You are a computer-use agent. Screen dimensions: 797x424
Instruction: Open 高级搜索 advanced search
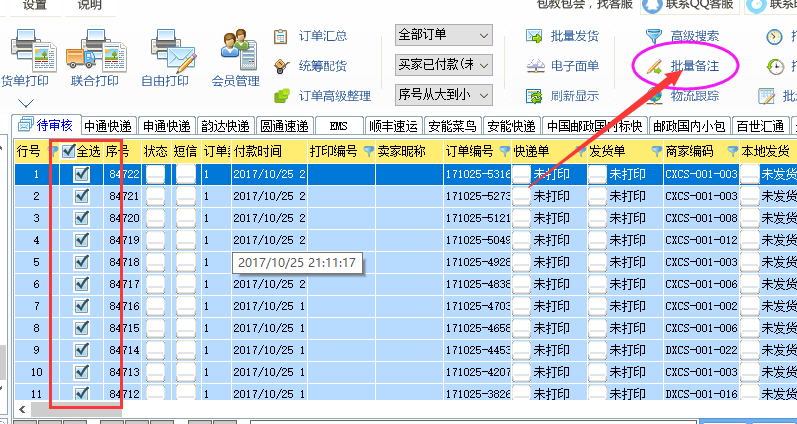(x=683, y=36)
